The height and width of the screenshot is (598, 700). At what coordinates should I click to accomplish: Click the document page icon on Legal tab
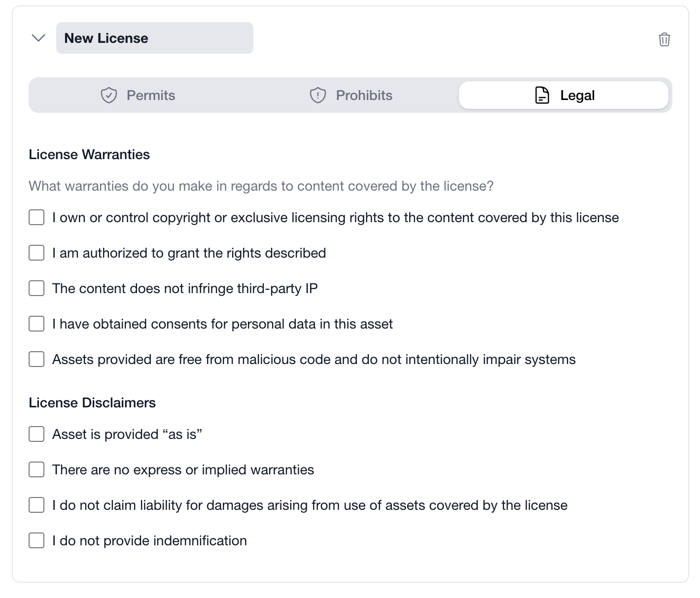(541, 95)
